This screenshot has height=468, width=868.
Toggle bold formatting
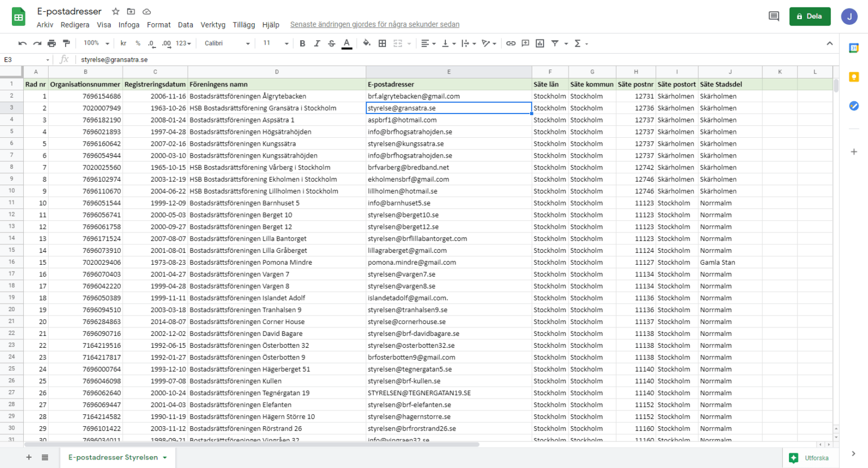tap(302, 43)
